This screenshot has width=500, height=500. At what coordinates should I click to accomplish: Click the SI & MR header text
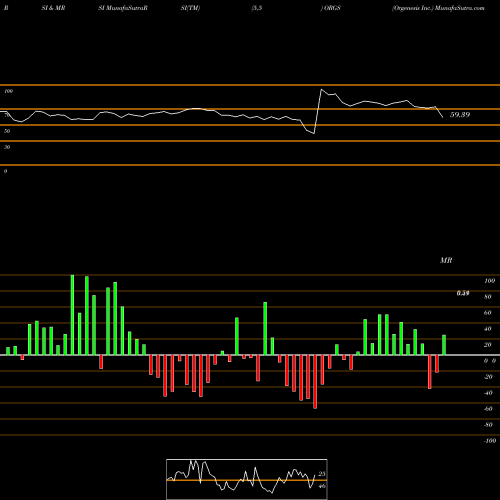click(53, 8)
